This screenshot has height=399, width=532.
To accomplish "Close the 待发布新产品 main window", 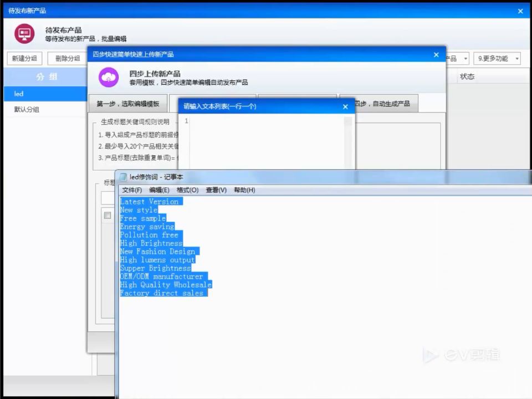I will point(520,11).
